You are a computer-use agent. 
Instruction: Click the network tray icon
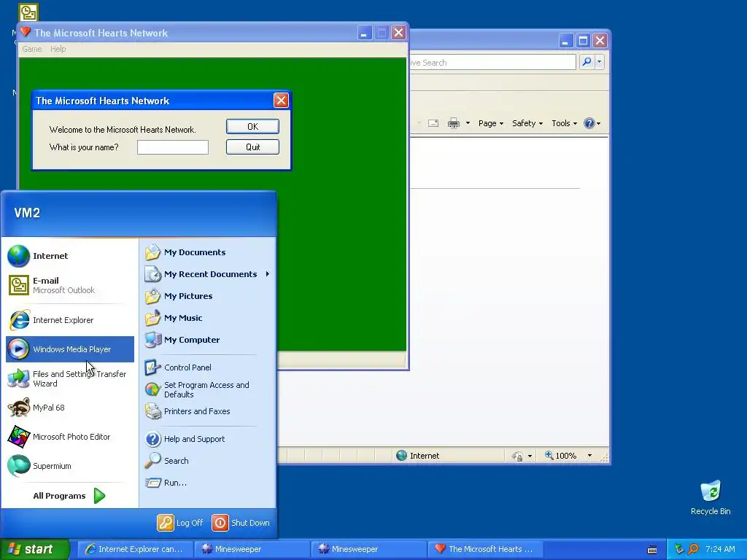coord(679,549)
